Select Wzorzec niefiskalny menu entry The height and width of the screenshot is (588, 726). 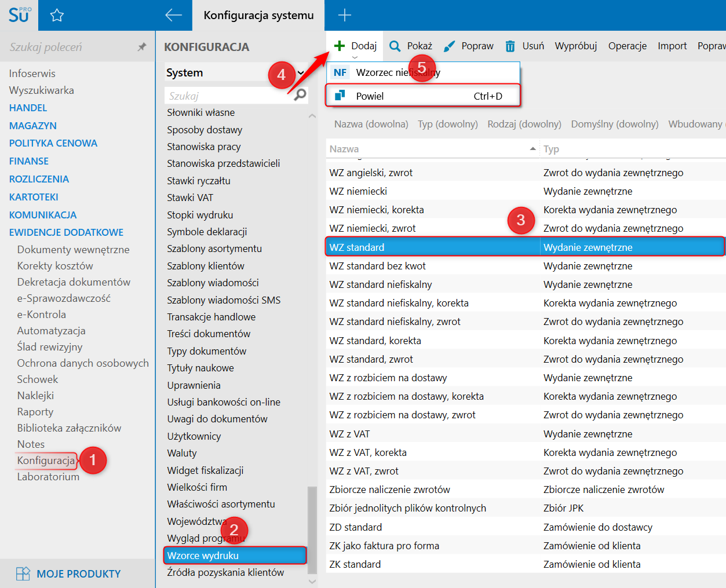pyautogui.click(x=424, y=72)
